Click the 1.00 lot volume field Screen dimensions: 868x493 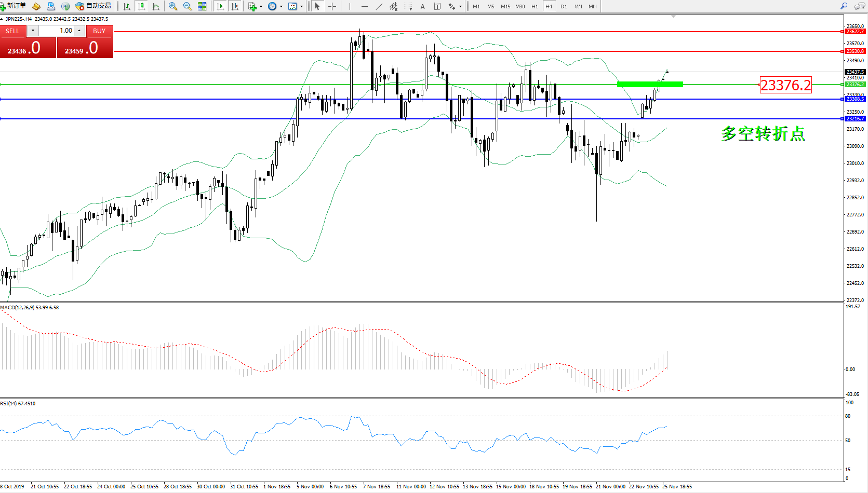point(57,31)
